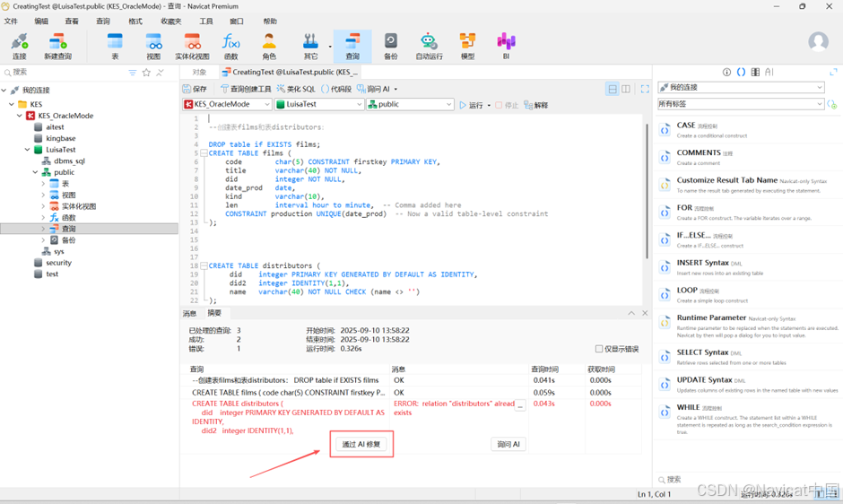Open the public schema dropdown

pyautogui.click(x=410, y=104)
